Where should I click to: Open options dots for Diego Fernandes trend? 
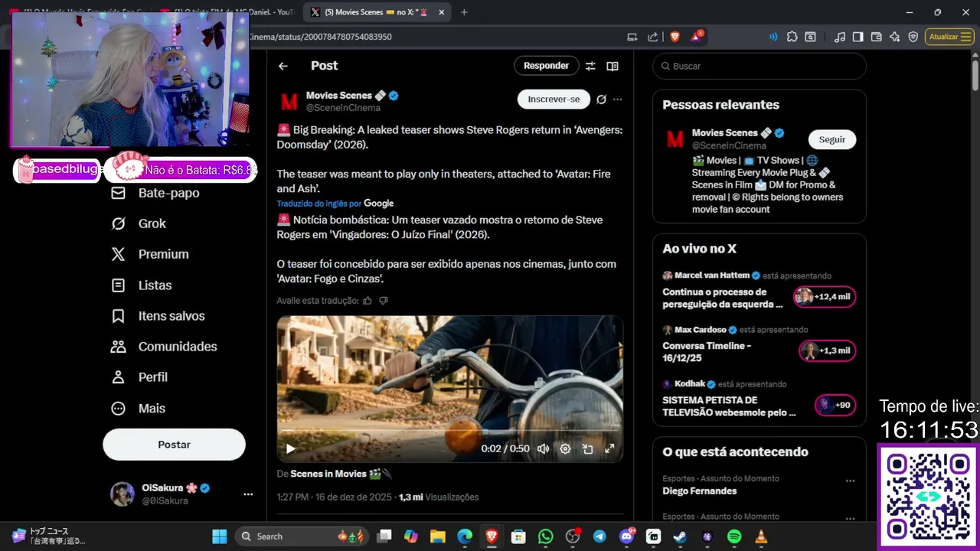pos(850,481)
